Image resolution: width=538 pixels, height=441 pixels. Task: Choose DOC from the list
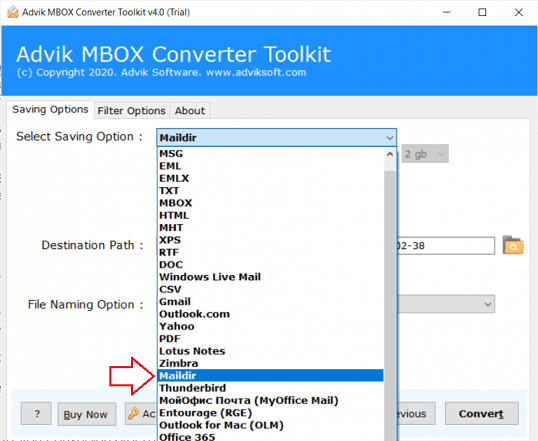270,265
